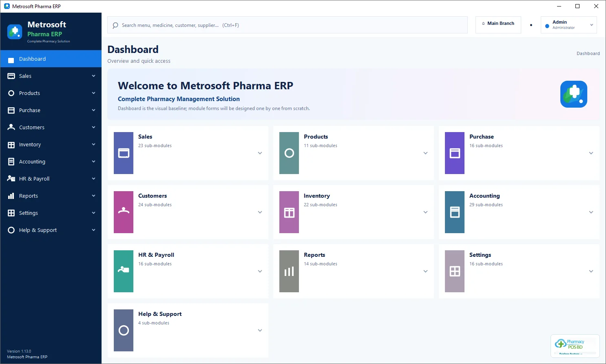Click the Settings tile icon
The width and height of the screenshot is (606, 364).
[455, 271]
